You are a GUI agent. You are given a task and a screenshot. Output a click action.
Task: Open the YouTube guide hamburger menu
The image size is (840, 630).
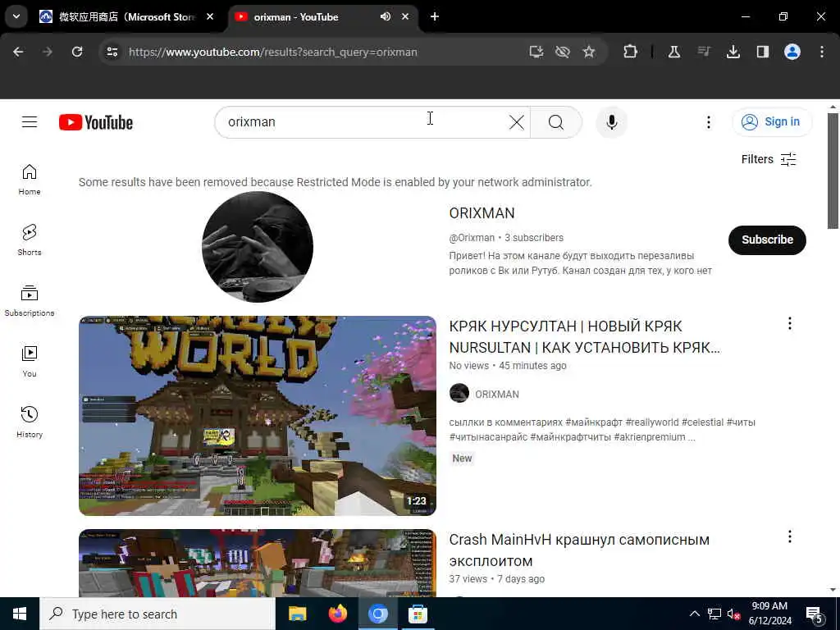(x=30, y=122)
